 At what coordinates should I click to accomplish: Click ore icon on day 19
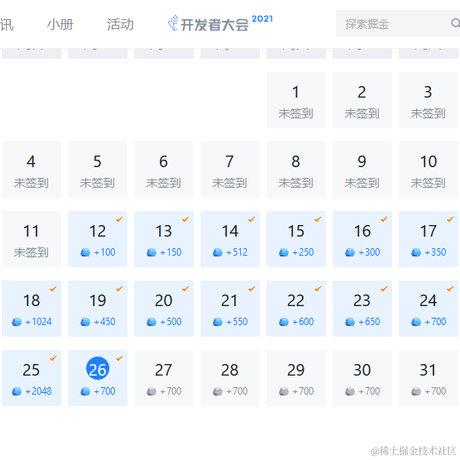tap(85, 322)
